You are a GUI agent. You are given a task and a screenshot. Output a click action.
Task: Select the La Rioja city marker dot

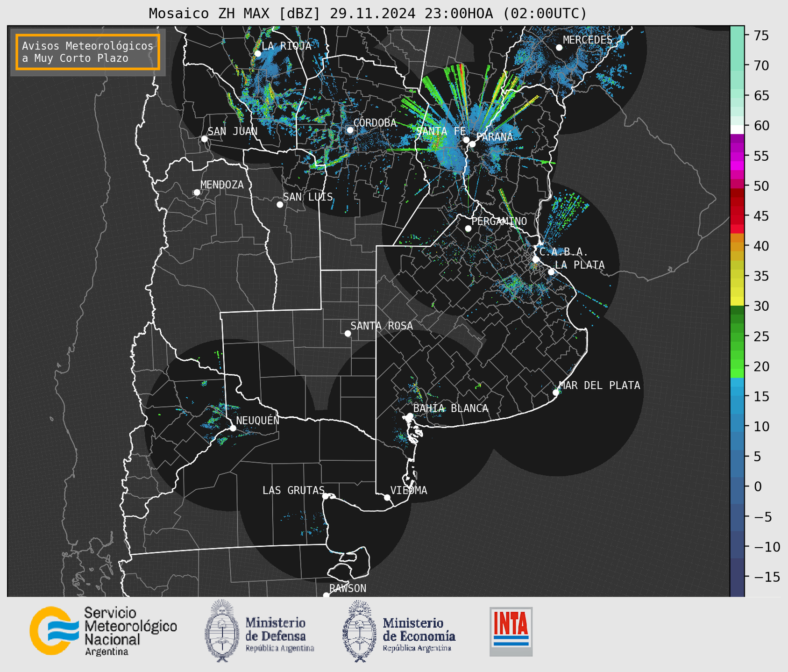click(258, 54)
